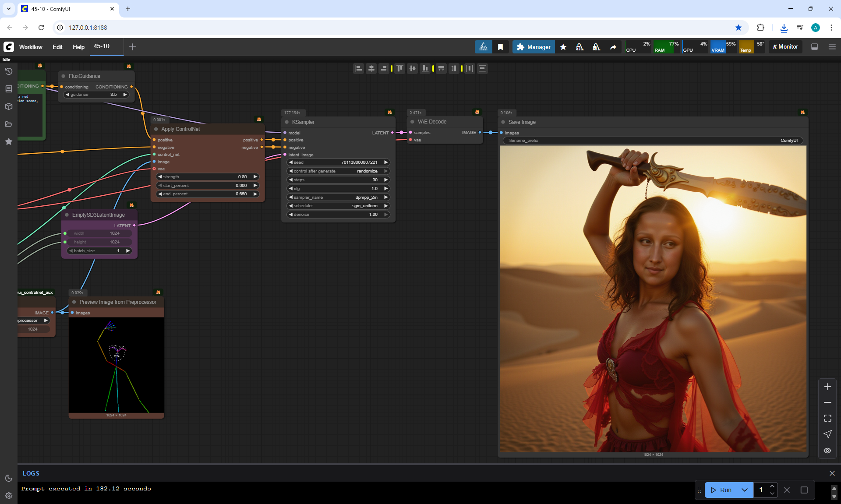Click the Manager button

[x=534, y=47]
